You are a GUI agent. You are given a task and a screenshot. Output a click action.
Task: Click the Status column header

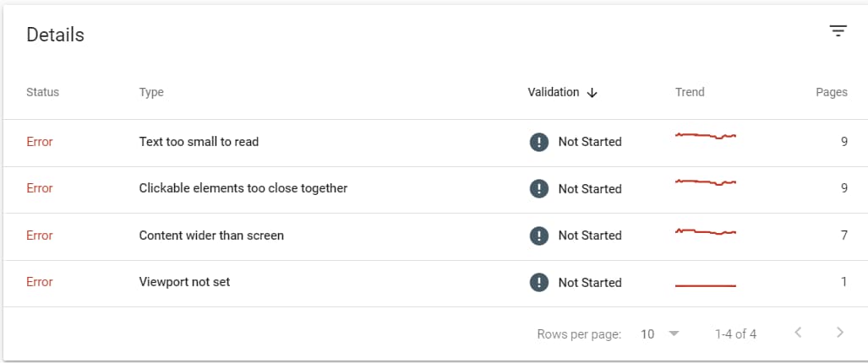pyautogui.click(x=42, y=92)
